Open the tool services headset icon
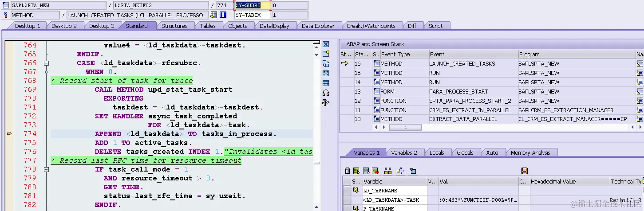644x211 pixels. tap(326, 93)
